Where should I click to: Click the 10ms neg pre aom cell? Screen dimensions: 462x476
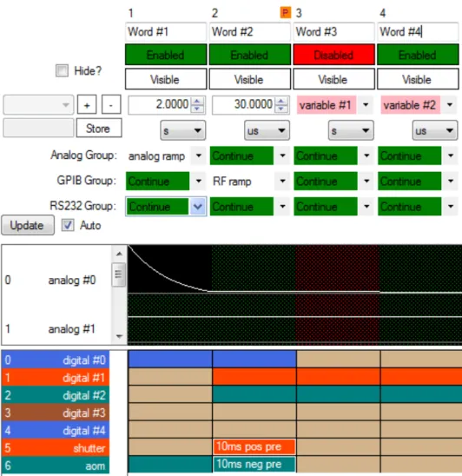pyautogui.click(x=254, y=464)
